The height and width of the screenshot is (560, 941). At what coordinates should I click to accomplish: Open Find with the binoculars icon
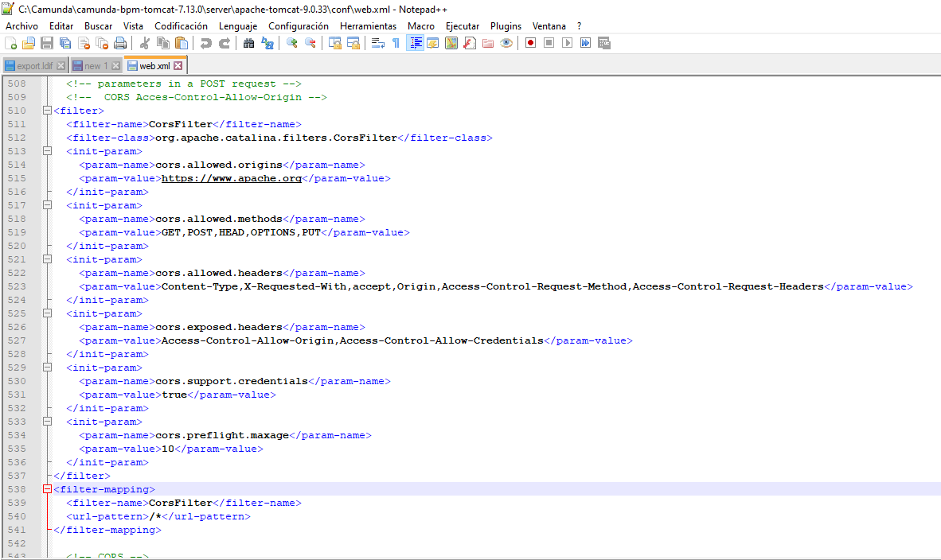point(248,43)
